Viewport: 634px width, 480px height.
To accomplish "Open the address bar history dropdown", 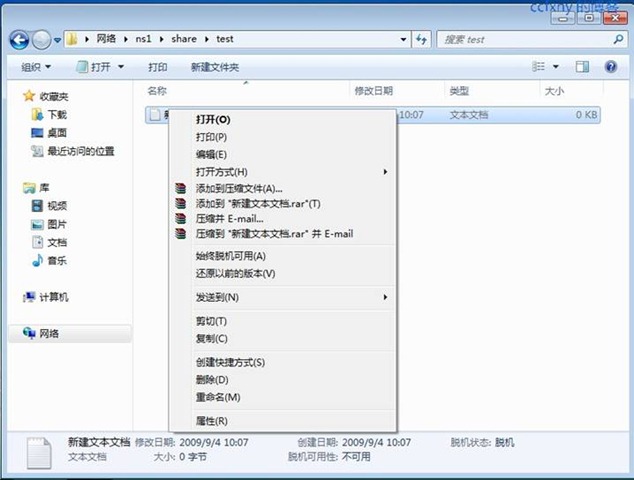I will click(x=403, y=39).
